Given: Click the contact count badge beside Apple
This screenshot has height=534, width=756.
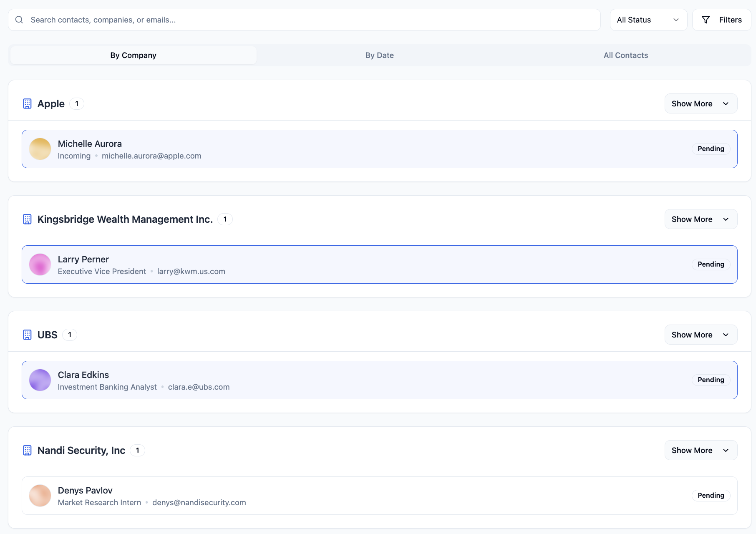Looking at the screenshot, I should click(x=77, y=103).
